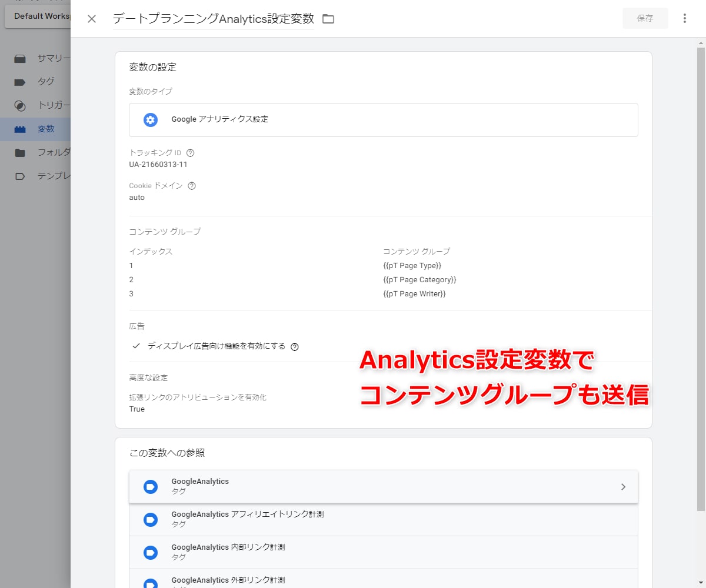Open help icon next to トラッキング ID
The image size is (706, 588).
(190, 153)
